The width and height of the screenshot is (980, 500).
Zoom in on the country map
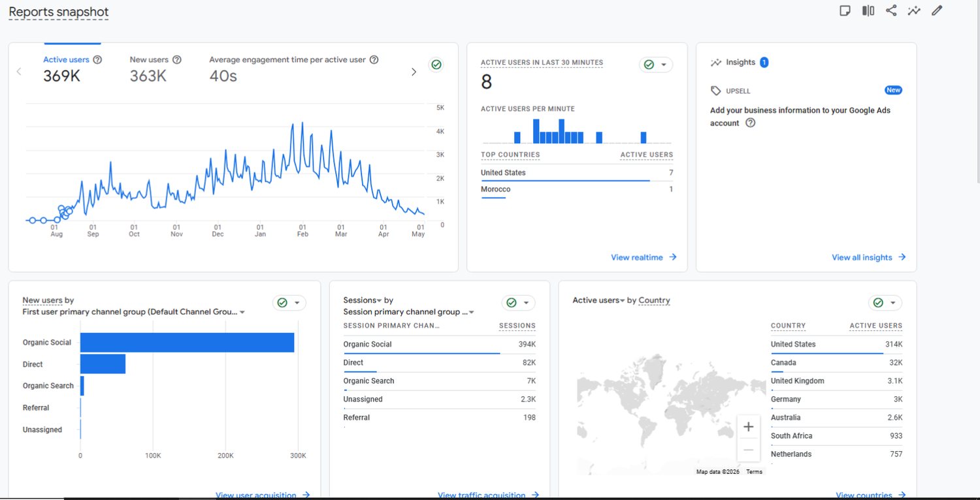749,427
